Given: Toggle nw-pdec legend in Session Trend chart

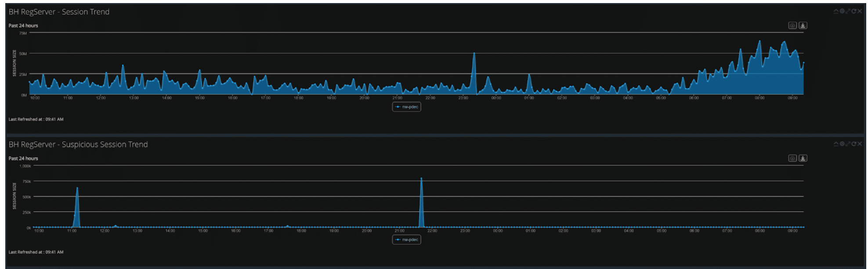Looking at the screenshot, I should tap(407, 107).
